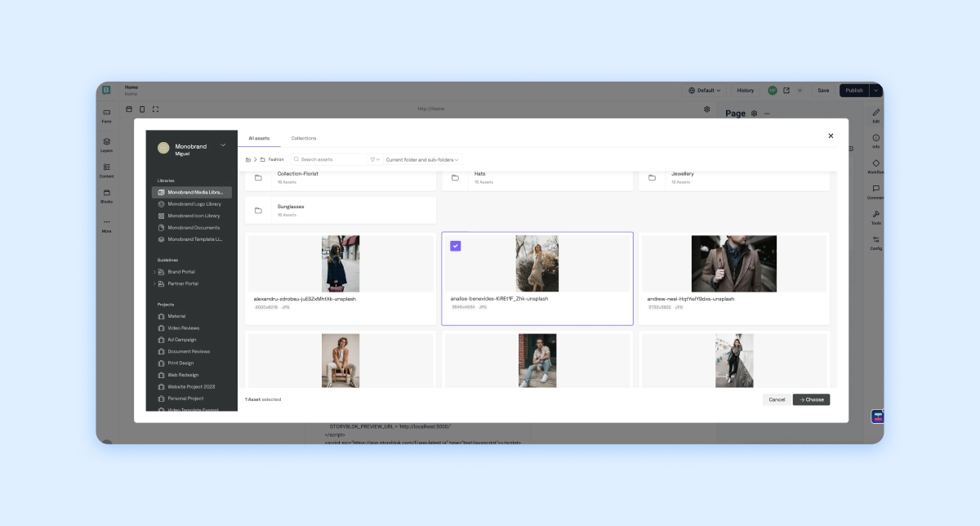This screenshot has height=526, width=980.
Task: Open the Page three-dot menu
Action: click(767, 114)
